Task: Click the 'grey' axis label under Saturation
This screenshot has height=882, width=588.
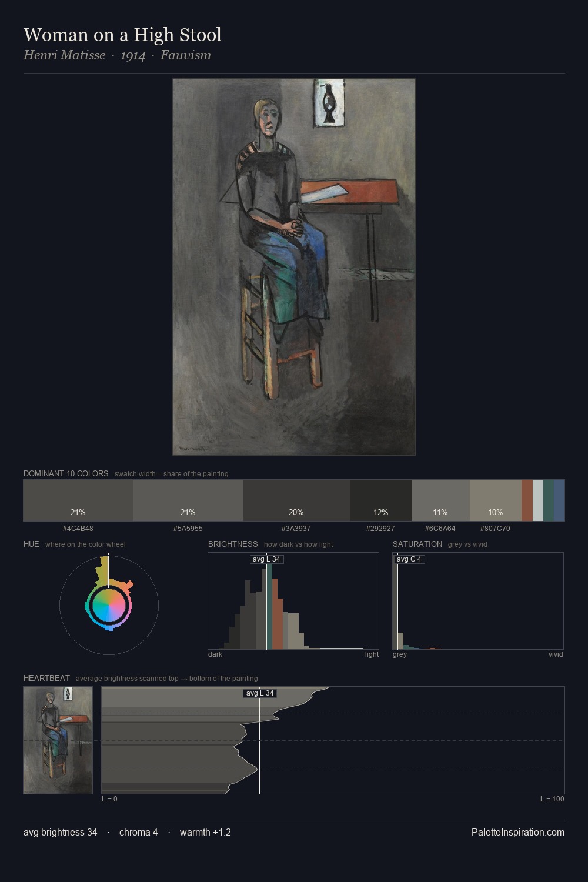Action: point(400,654)
